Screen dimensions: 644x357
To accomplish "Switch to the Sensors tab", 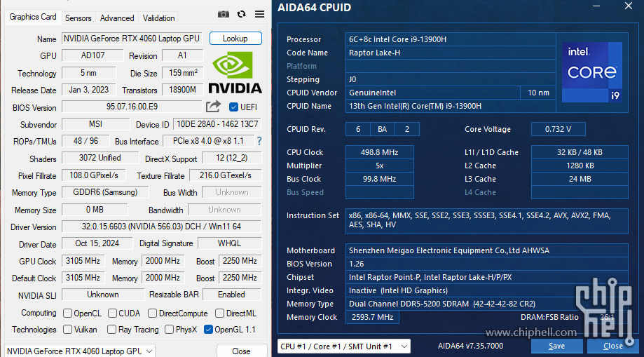I will click(78, 18).
